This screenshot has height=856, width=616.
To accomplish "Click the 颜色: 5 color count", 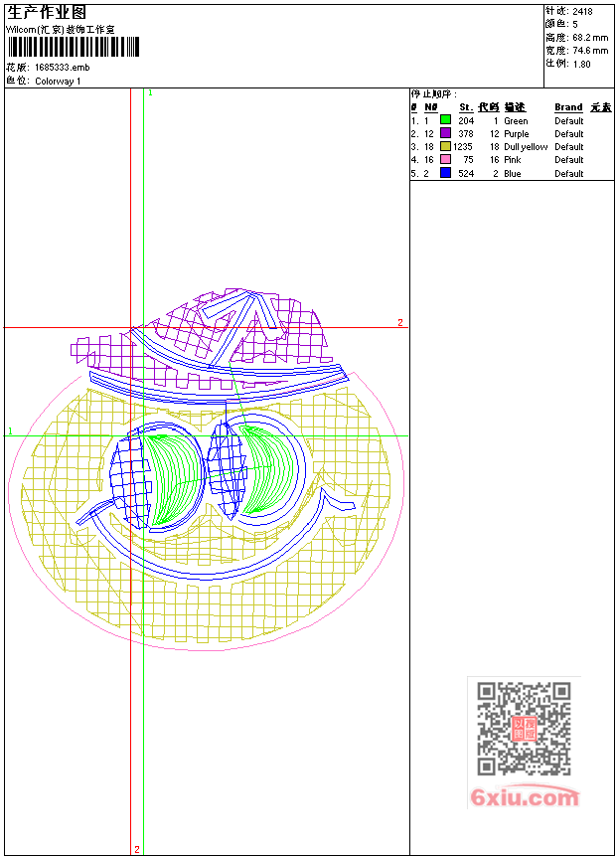I will pos(561,24).
